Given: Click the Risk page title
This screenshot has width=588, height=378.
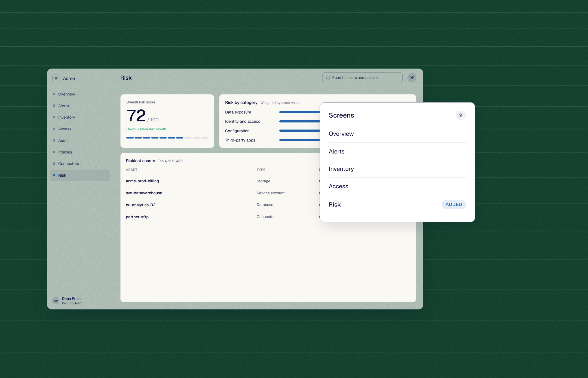Looking at the screenshot, I should click(x=126, y=78).
